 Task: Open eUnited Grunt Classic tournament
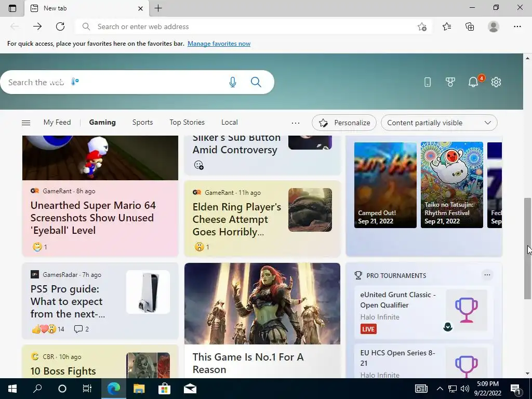coord(423,312)
